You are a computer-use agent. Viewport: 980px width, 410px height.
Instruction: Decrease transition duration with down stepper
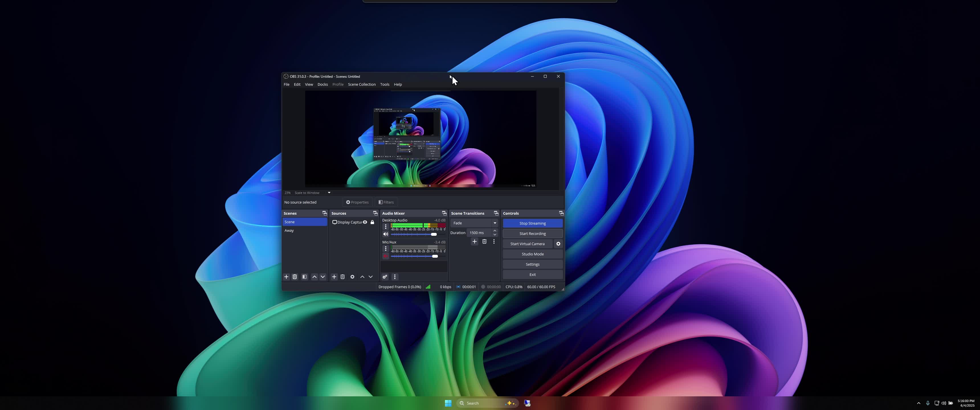[x=495, y=235]
